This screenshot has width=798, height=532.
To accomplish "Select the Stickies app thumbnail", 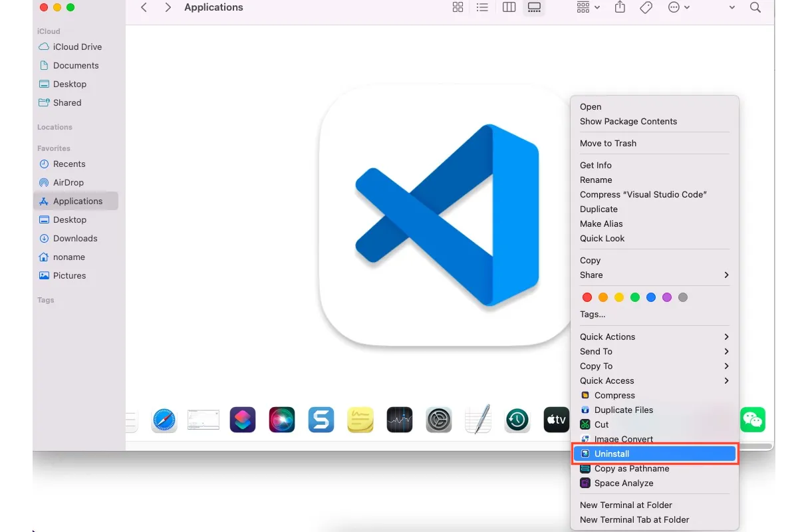I will [x=360, y=420].
